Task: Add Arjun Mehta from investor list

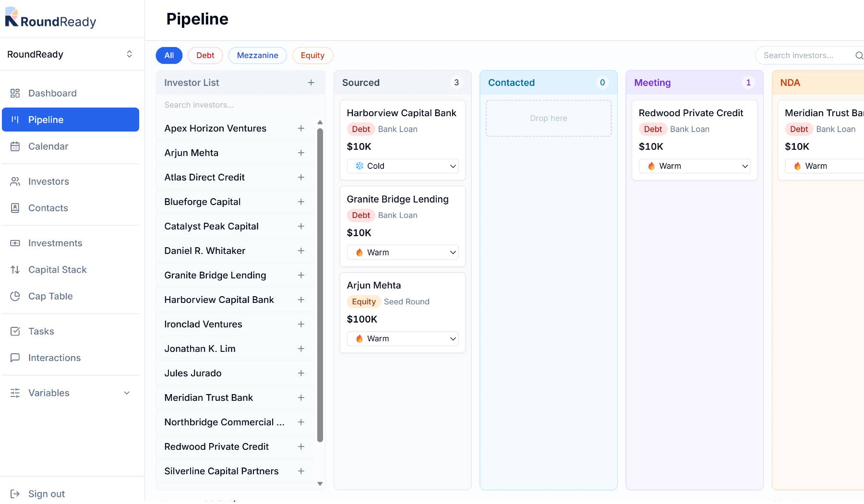Action: click(x=301, y=153)
